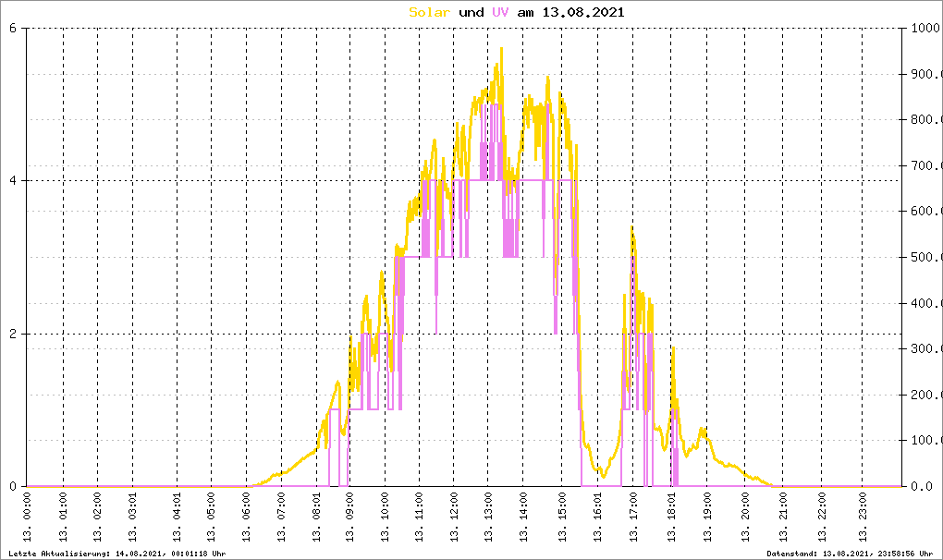
Task: Click the date '13.08.2021' in the chart title
Action: pyautogui.click(x=583, y=13)
